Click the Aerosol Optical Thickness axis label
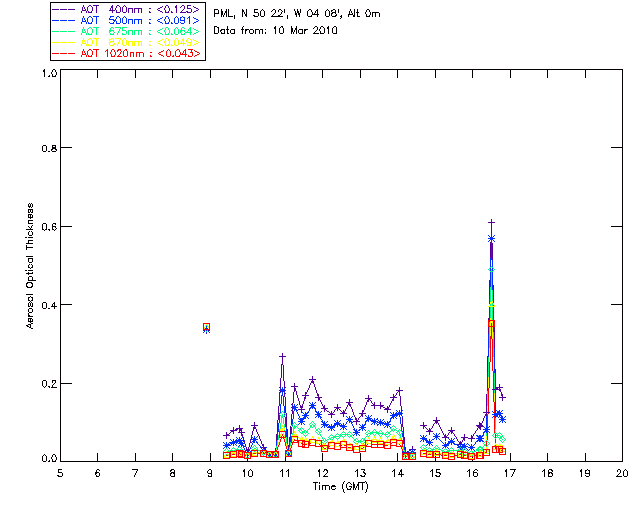The height and width of the screenshot is (512, 640). click(30, 266)
